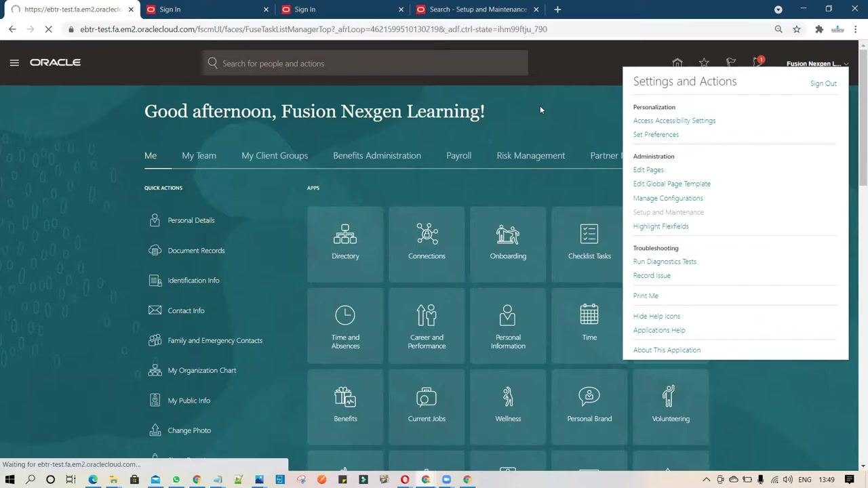Viewport: 868px width, 488px height.
Task: Open the hamburger navigator menu
Action: [x=14, y=62]
